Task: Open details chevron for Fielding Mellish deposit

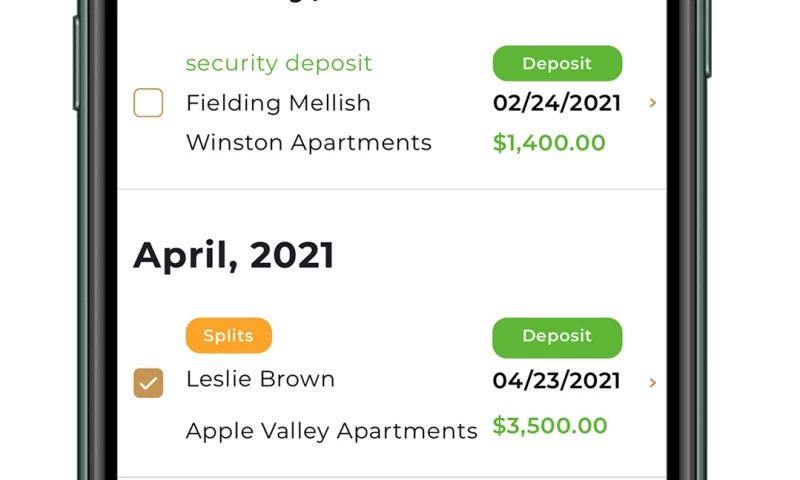Action: (x=653, y=103)
